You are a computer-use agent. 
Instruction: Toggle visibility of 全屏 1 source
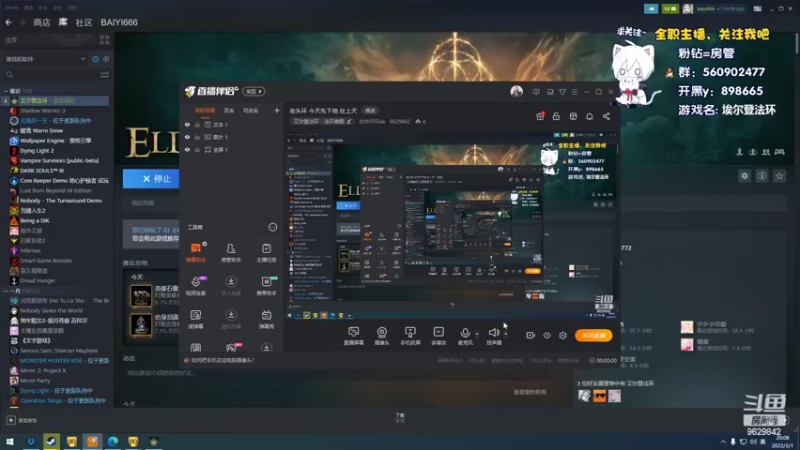coord(187,149)
